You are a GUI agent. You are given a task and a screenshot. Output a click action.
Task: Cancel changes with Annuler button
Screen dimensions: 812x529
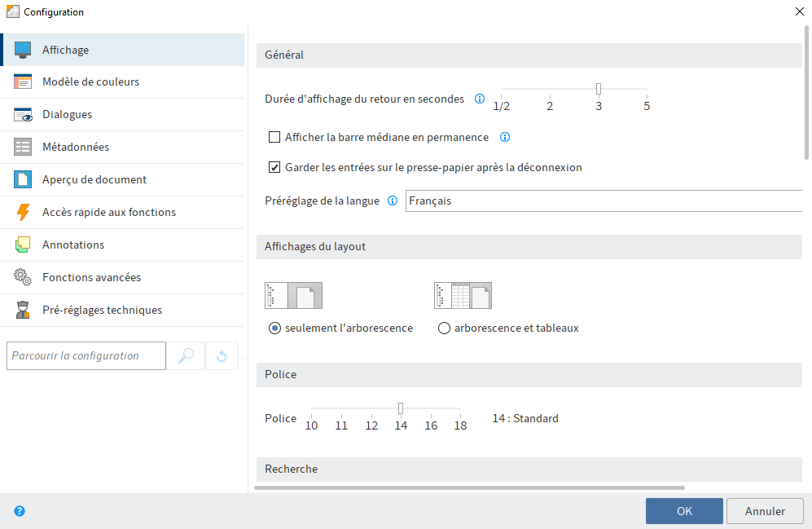click(764, 511)
